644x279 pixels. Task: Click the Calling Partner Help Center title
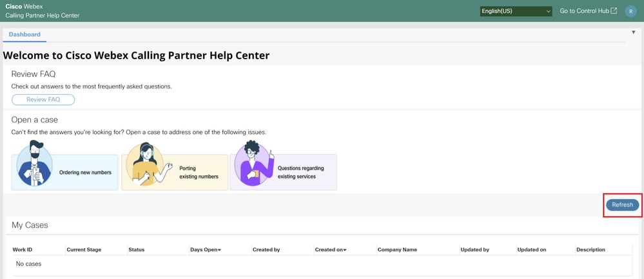43,15
